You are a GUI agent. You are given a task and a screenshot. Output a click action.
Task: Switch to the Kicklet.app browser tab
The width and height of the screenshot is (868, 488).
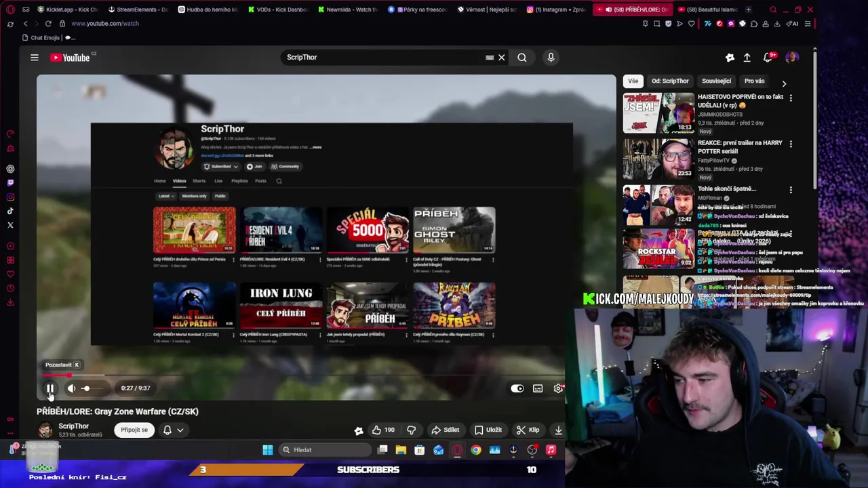pos(68,9)
